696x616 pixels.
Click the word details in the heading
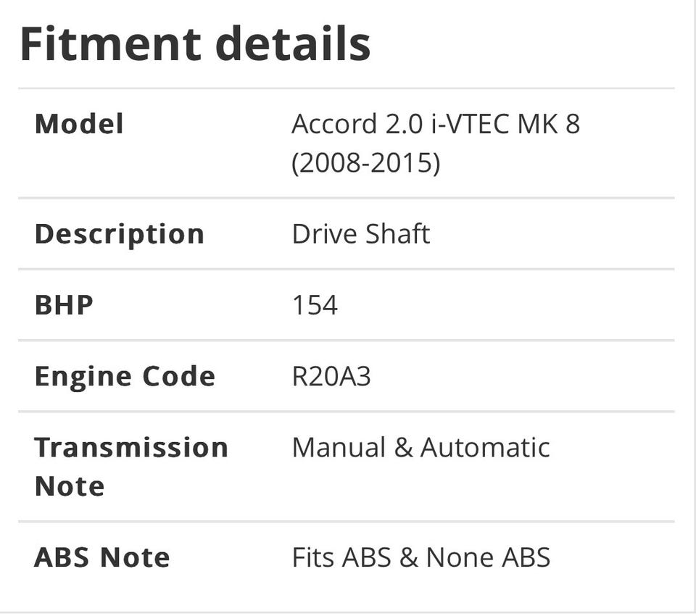293,43
